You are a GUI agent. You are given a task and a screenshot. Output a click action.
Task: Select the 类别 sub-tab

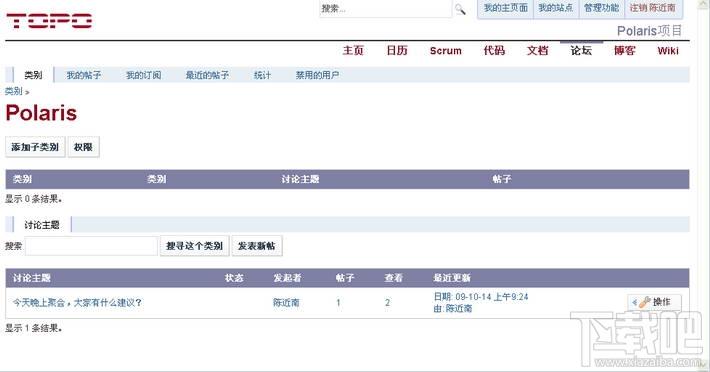click(33, 75)
